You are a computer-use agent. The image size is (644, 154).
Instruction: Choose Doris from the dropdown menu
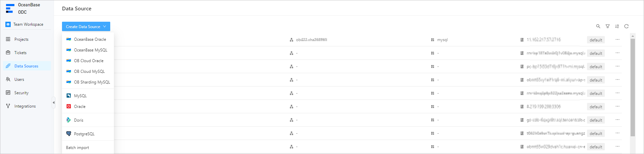coord(78,120)
